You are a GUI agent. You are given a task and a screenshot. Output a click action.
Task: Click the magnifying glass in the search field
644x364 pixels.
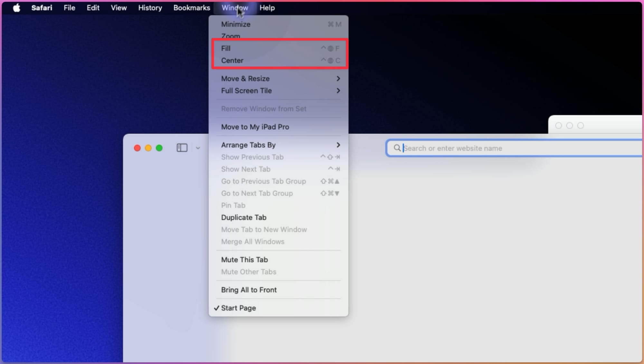[397, 148]
